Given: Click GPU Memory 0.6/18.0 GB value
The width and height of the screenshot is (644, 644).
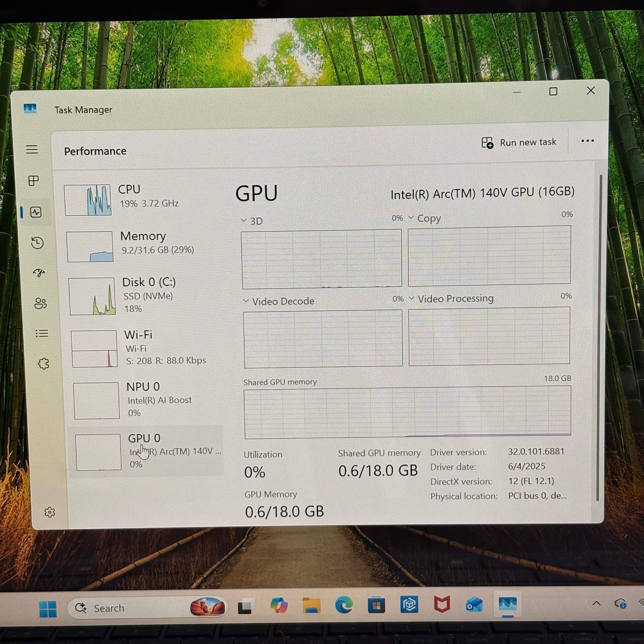Looking at the screenshot, I should pyautogui.click(x=284, y=512).
